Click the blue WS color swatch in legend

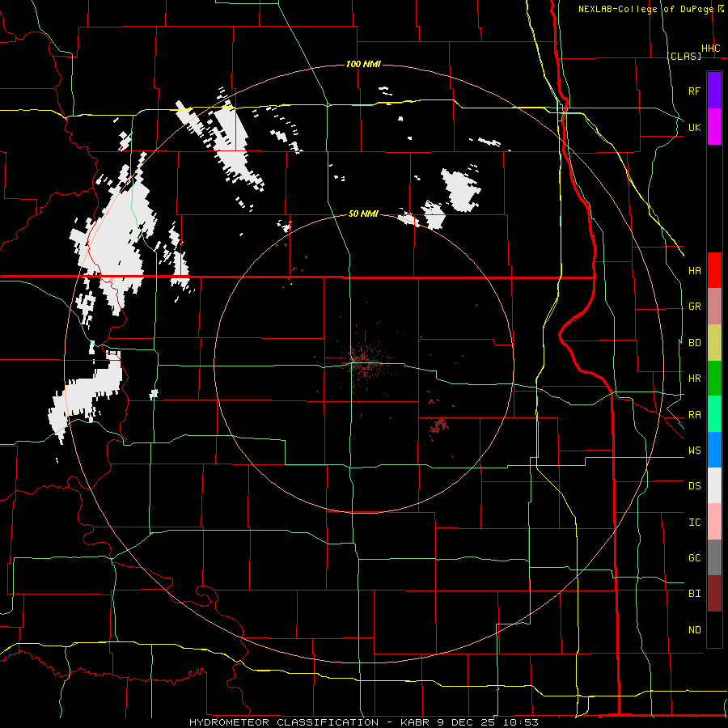tap(714, 450)
